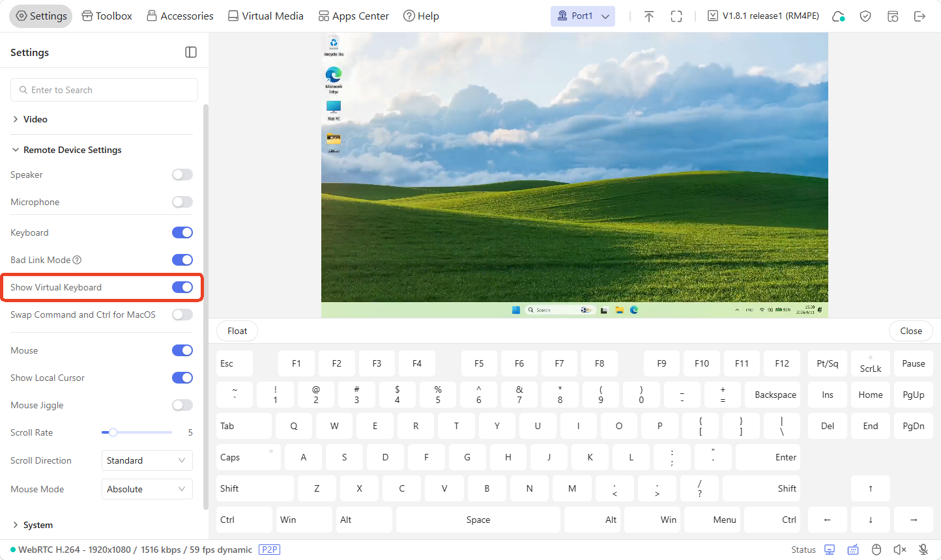Turn off Show Virtual Keyboard
The height and width of the screenshot is (560, 941).
coord(182,287)
